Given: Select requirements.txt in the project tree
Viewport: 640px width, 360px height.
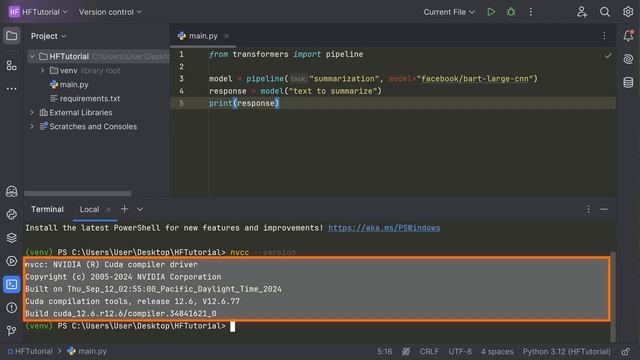Looking at the screenshot, I should pos(85,98).
